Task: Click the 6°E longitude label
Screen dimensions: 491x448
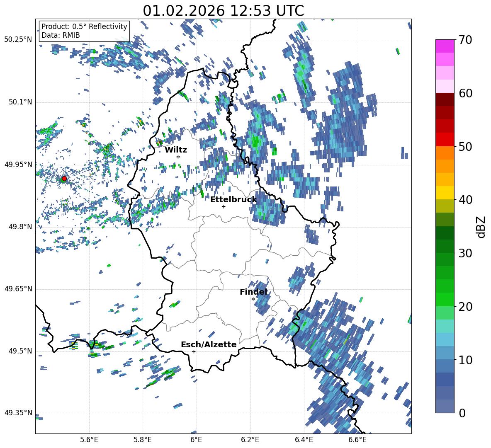Action: point(196,440)
